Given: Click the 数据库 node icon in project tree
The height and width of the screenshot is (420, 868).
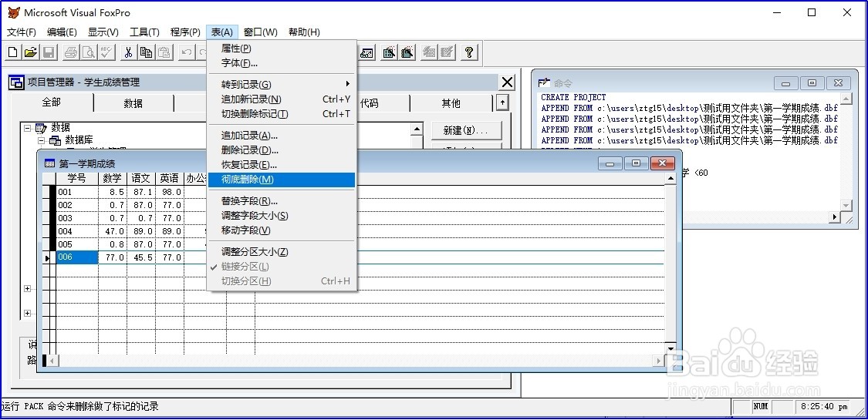Looking at the screenshot, I should [56, 140].
